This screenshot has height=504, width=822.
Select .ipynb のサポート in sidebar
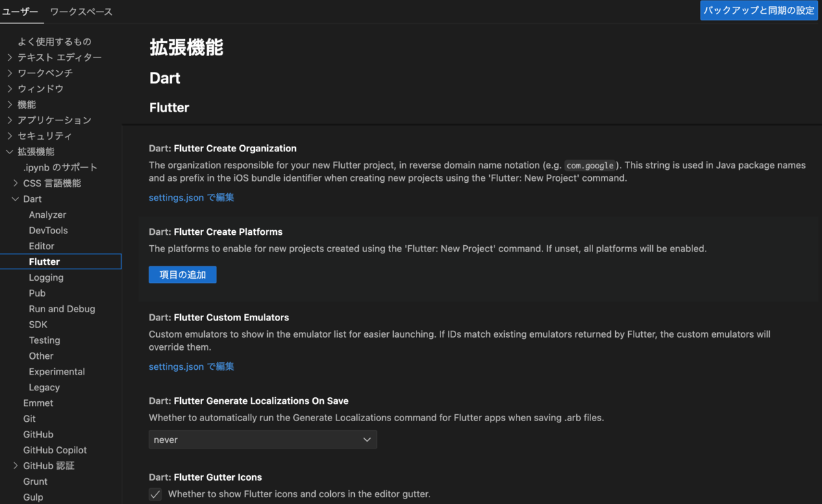point(60,168)
